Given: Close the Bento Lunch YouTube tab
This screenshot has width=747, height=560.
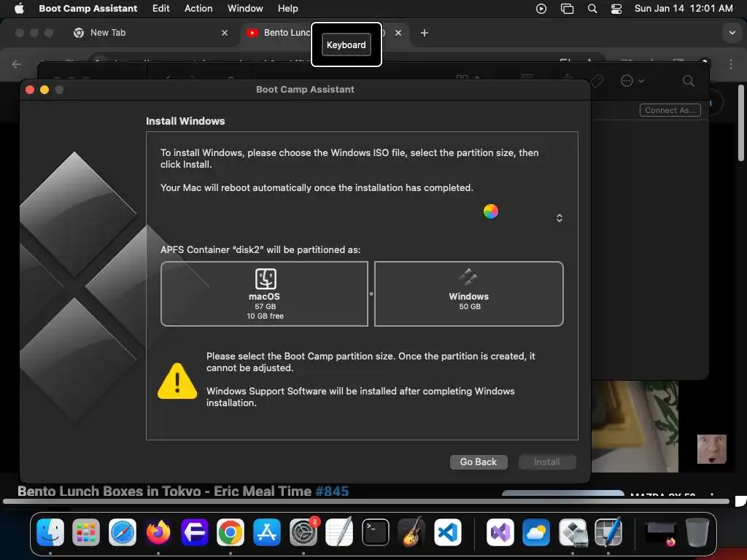Looking at the screenshot, I should (398, 32).
